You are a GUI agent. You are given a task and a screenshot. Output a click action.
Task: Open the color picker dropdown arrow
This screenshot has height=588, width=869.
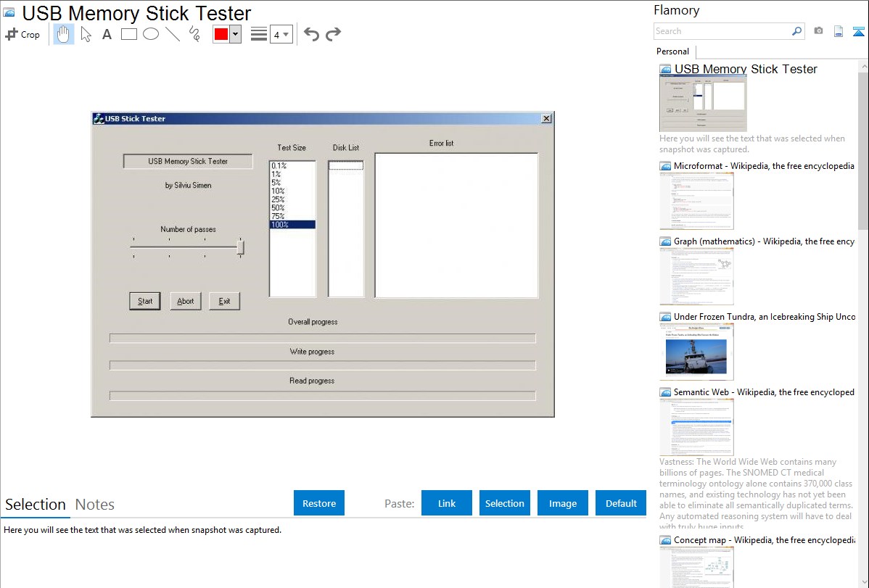click(235, 34)
